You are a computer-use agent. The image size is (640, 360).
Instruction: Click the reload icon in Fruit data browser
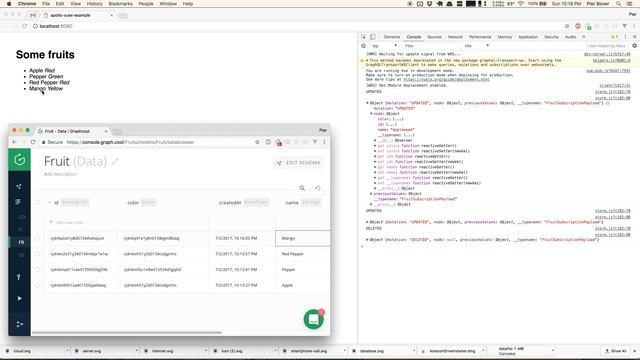(x=318, y=188)
